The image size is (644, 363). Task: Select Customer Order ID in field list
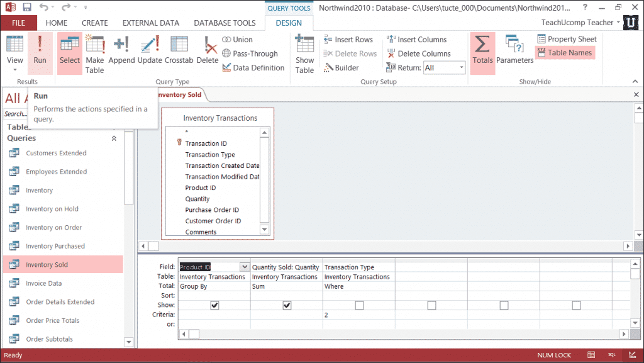tap(213, 221)
